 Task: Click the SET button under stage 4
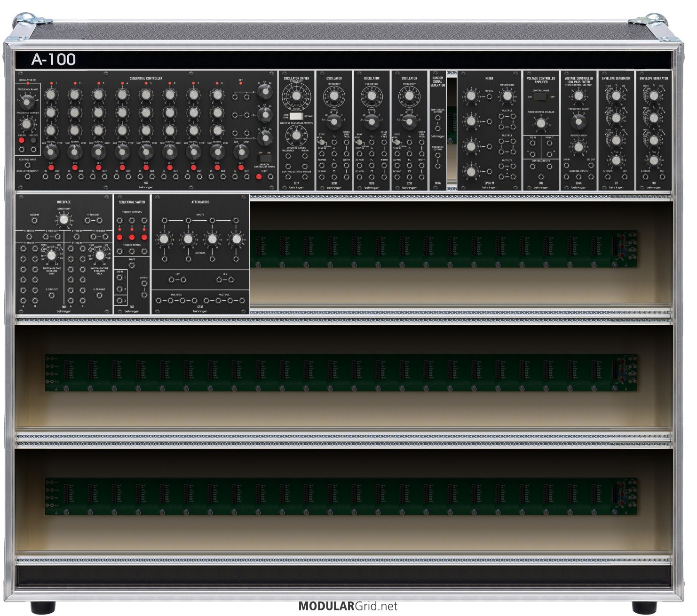click(x=122, y=168)
